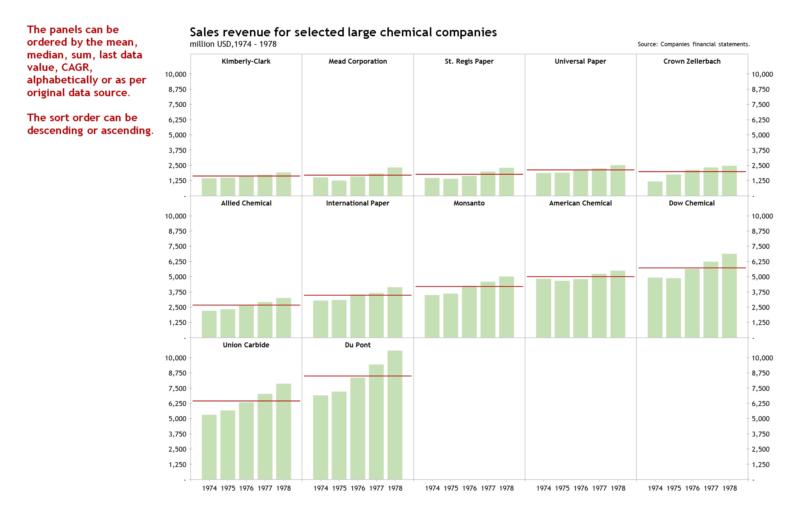Click the red mean line in Union Carbide panel
812x506 pixels.
point(246,401)
